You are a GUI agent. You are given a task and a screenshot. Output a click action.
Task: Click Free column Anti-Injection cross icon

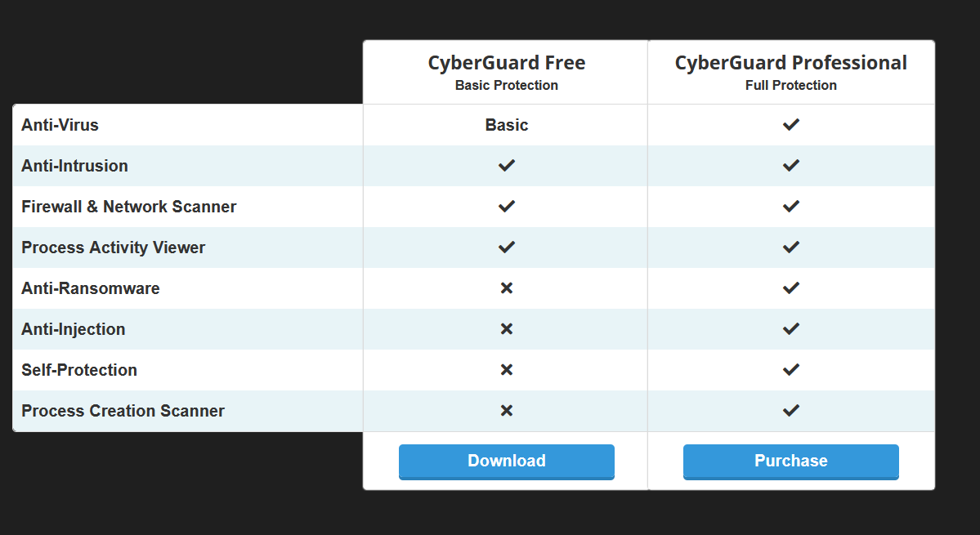tap(507, 329)
